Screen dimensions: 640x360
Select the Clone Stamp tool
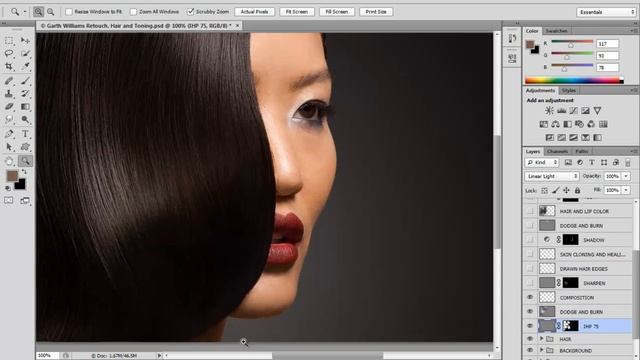(x=9, y=94)
